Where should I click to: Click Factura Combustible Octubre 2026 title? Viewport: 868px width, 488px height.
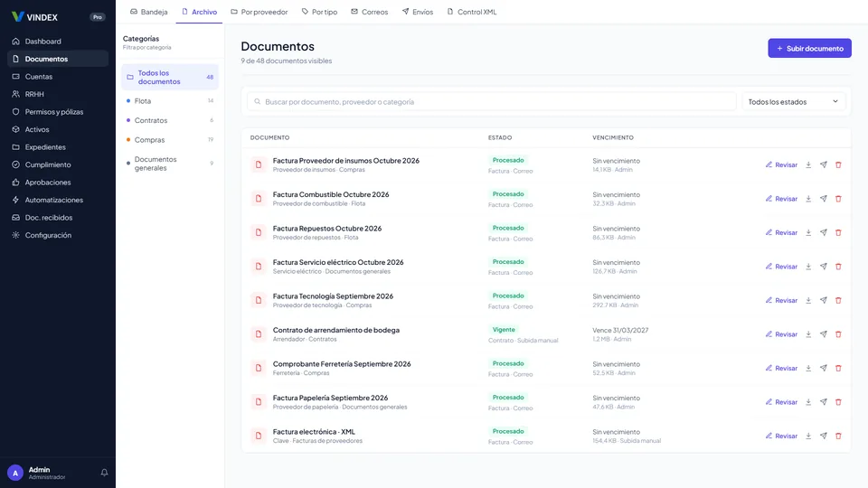[331, 194]
